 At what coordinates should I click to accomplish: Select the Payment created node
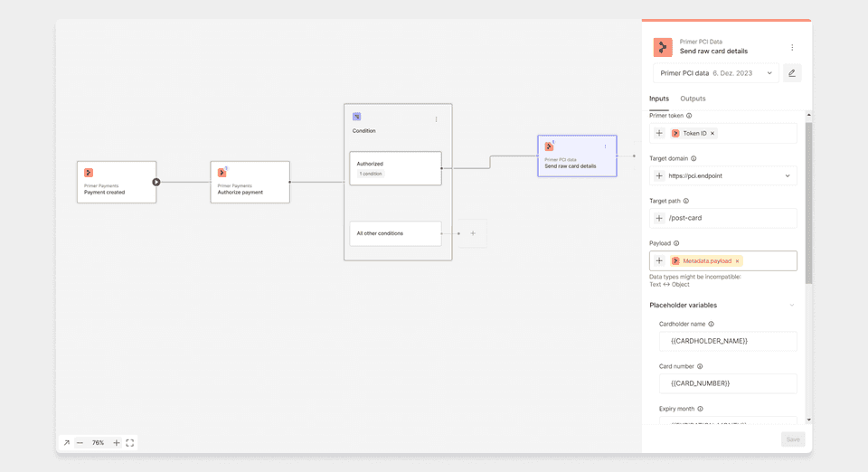[x=117, y=182]
